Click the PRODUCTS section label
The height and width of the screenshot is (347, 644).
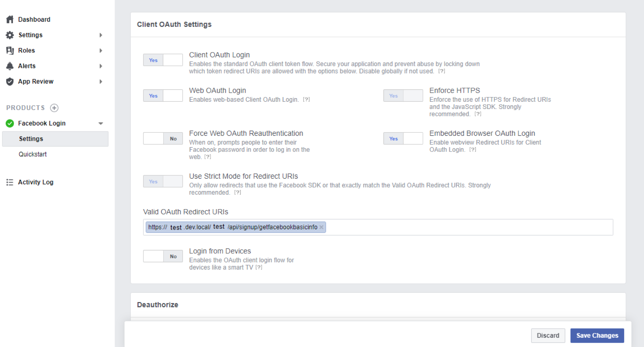25,108
